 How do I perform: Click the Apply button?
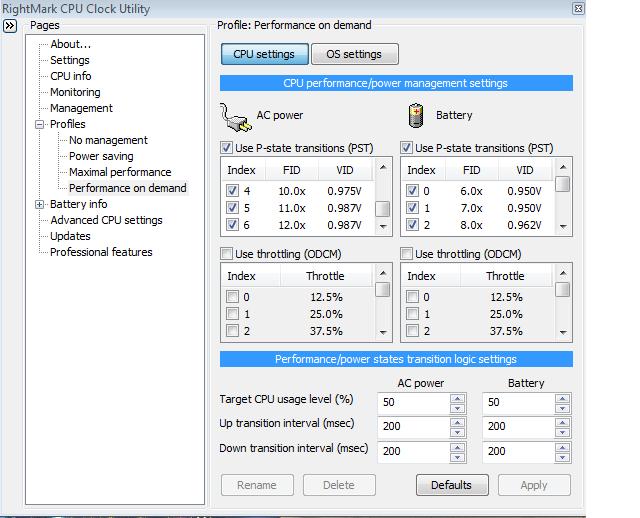(534, 485)
